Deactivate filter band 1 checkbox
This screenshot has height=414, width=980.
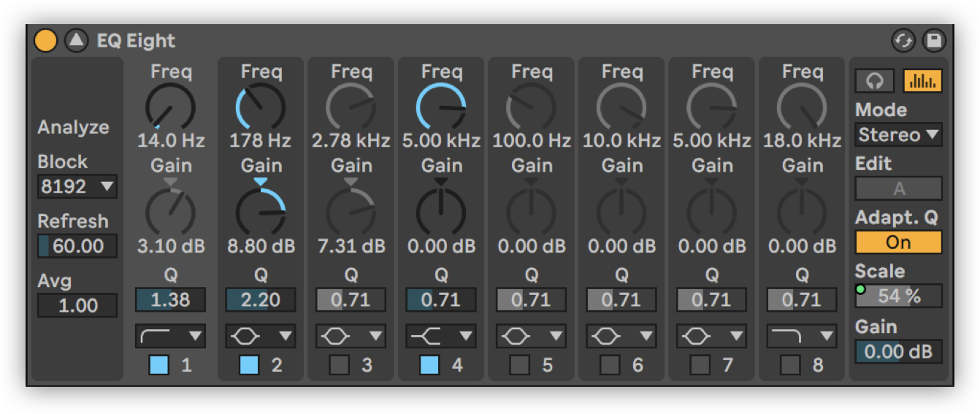tap(159, 364)
